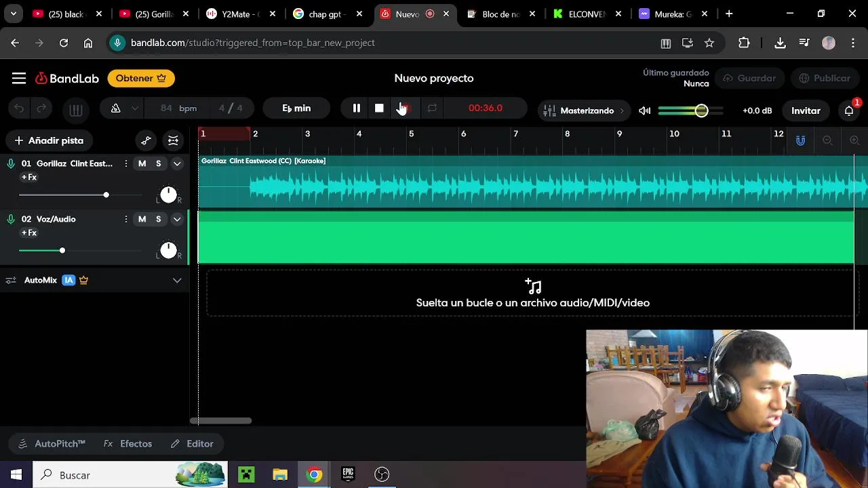Click the horizontal timeline scrollbar

coord(220,421)
